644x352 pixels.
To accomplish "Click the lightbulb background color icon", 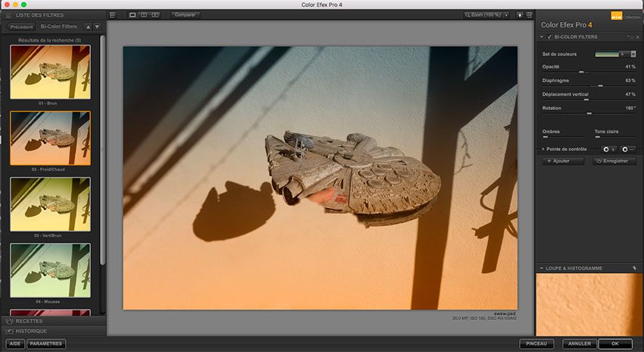I will [520, 15].
